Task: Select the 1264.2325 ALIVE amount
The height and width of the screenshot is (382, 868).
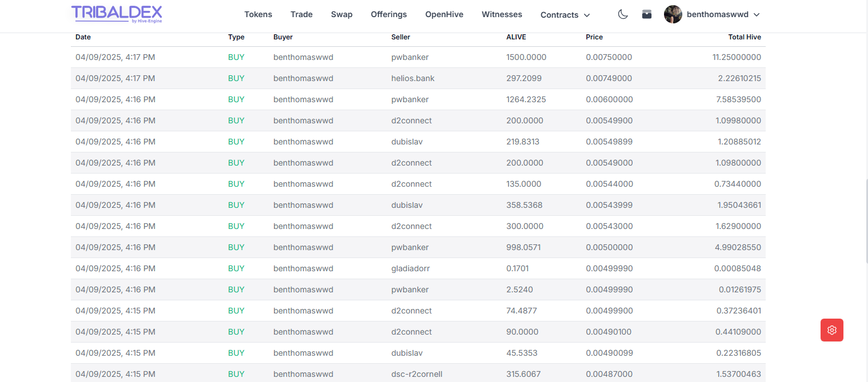Action: pos(526,99)
